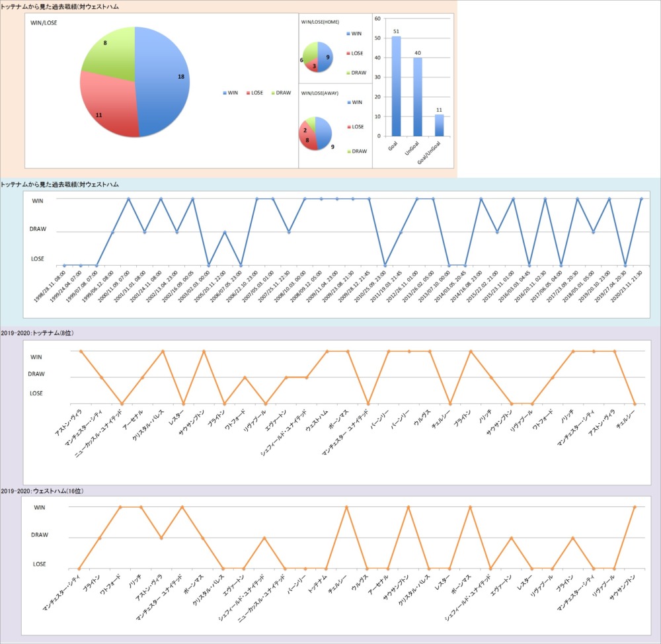
Task: Click the last data point of the blue line chart
Action: pyautogui.click(x=641, y=198)
